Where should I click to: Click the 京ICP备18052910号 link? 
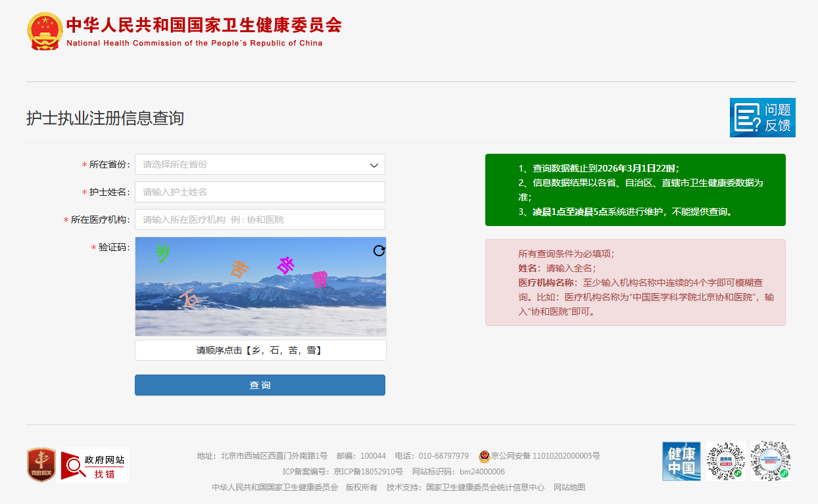[x=368, y=472]
